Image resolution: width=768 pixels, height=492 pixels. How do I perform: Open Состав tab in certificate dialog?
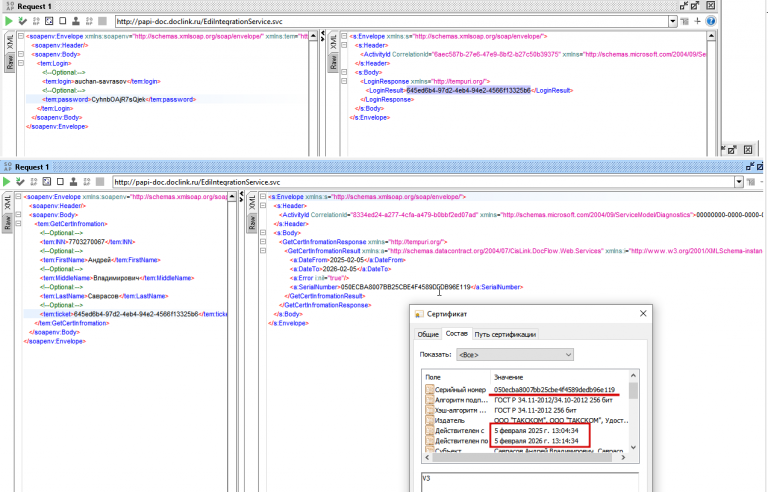click(x=456, y=333)
